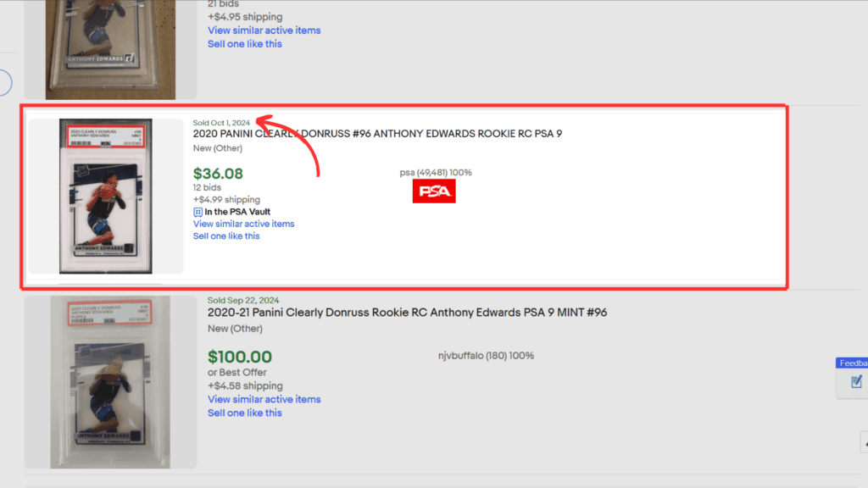Click the +$4.95 shipping text

coord(245,17)
